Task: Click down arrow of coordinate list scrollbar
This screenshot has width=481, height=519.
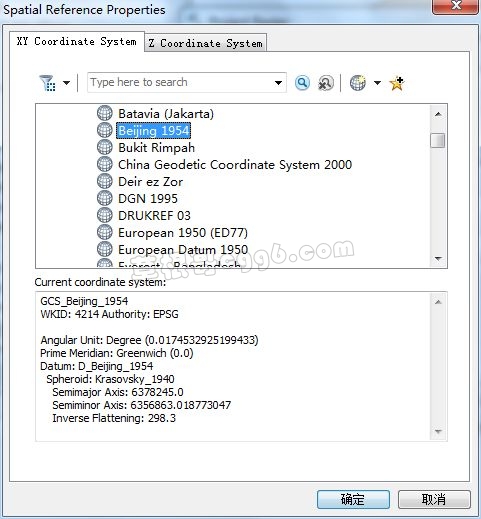Action: pos(438,259)
